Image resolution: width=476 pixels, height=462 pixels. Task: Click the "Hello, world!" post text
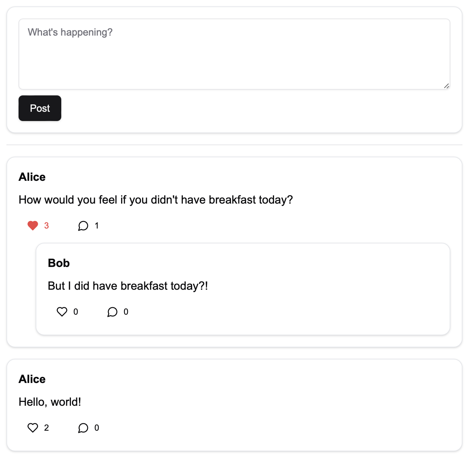[50, 402]
